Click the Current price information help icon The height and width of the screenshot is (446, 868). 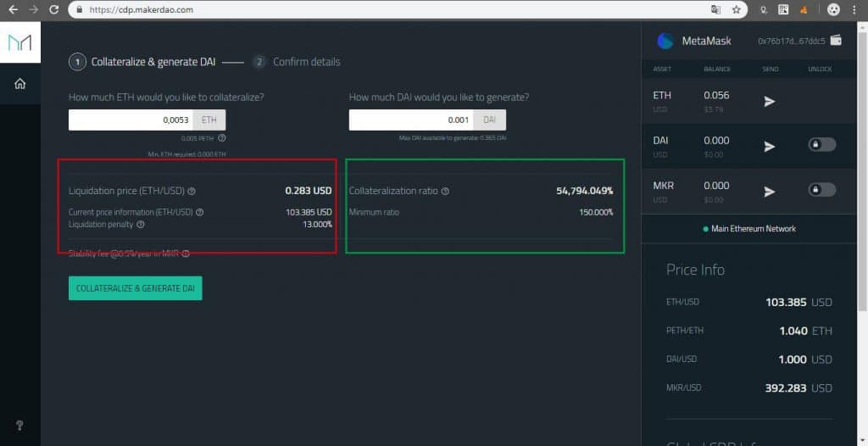tap(200, 212)
